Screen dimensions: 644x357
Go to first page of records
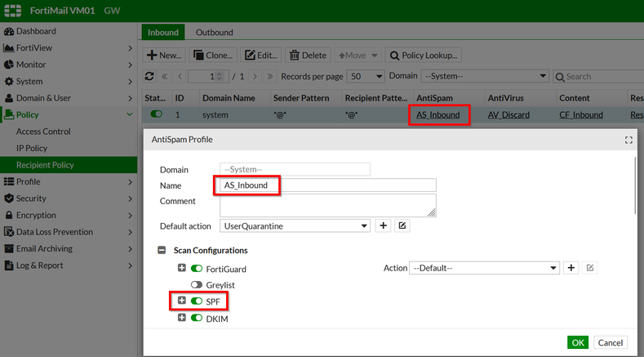tap(164, 76)
